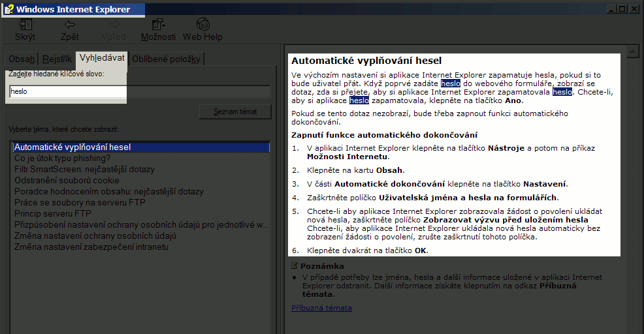Open the Příbuzná témata link
The width and height of the screenshot is (644, 334).
pos(321,308)
